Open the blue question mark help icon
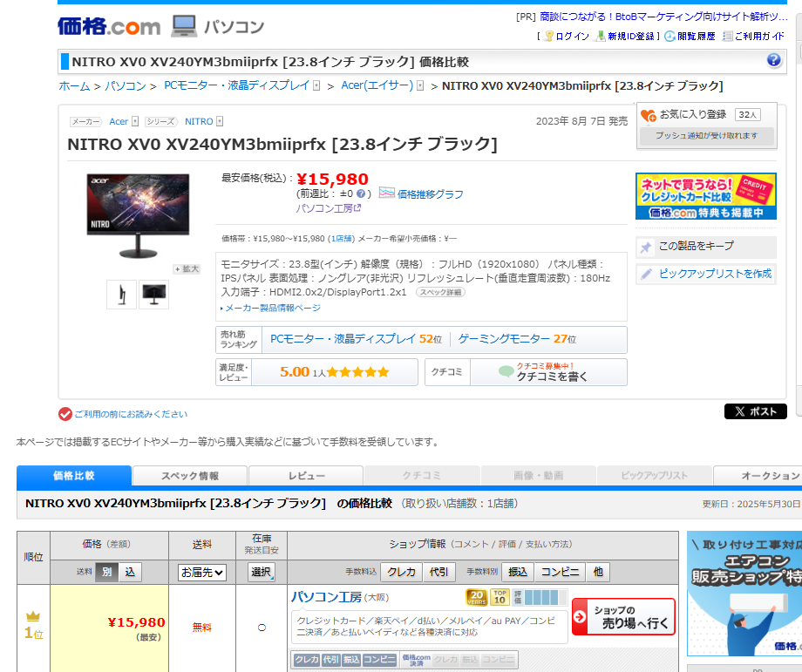This screenshot has width=802, height=672. (x=774, y=60)
